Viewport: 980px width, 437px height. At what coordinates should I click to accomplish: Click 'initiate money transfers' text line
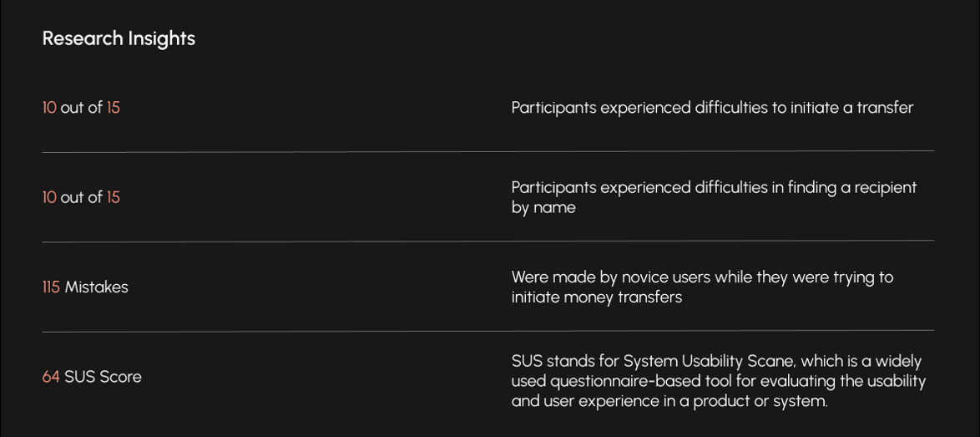point(596,297)
